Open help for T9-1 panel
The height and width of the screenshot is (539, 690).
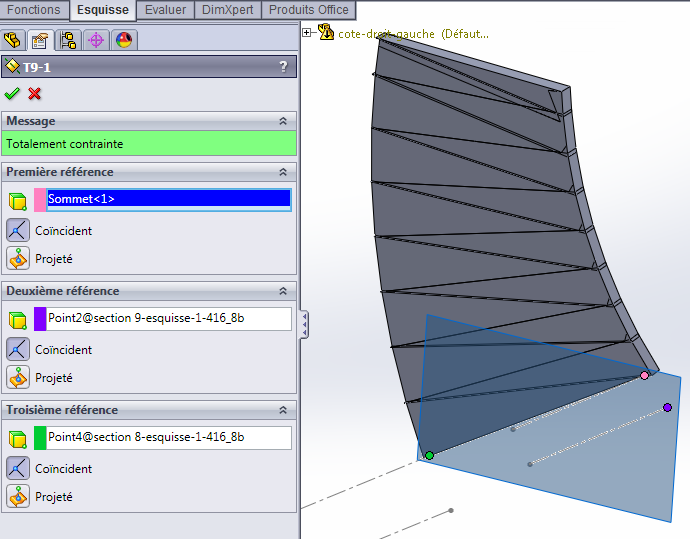point(283,66)
